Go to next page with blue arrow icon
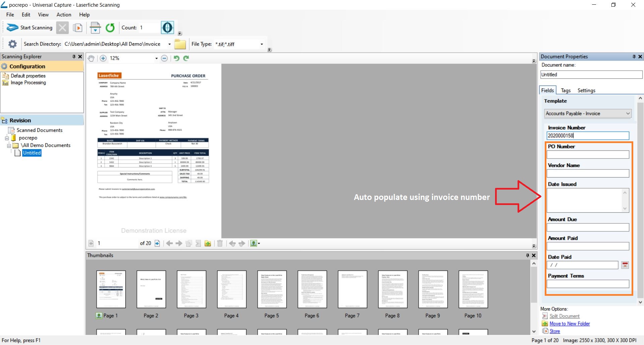644x345 pixels. click(x=157, y=243)
